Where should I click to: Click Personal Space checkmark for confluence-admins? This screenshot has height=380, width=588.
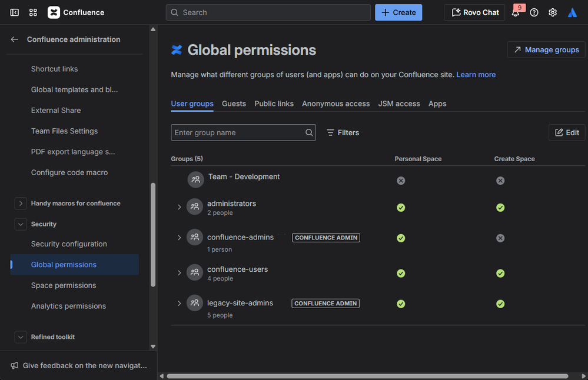[401, 238]
